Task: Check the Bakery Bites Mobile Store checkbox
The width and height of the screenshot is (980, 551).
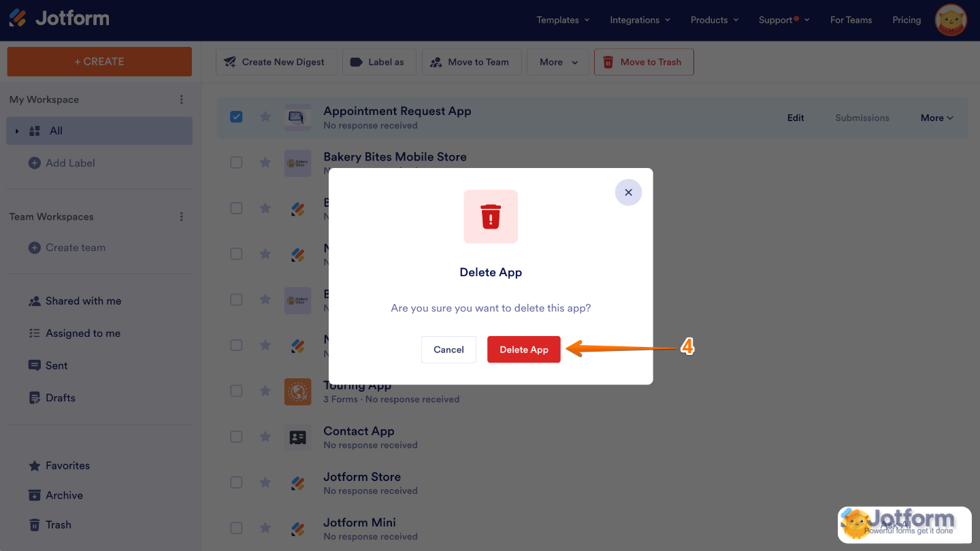Action: click(x=236, y=163)
